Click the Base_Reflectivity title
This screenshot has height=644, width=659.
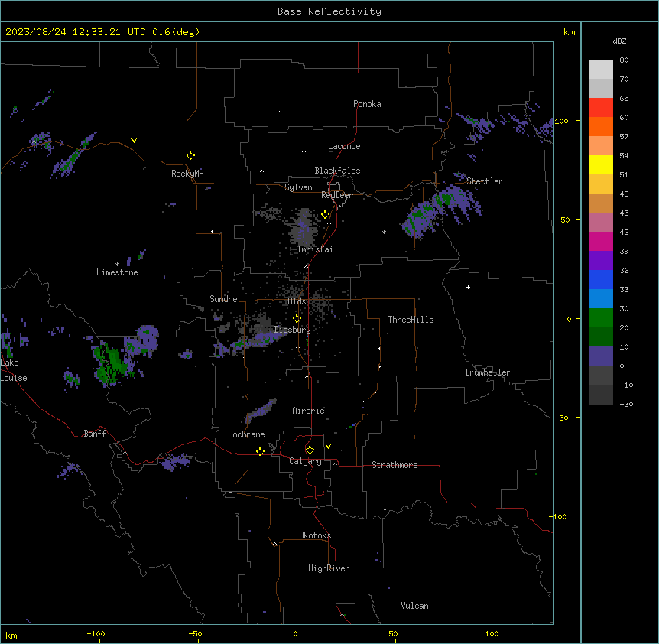pos(329,11)
